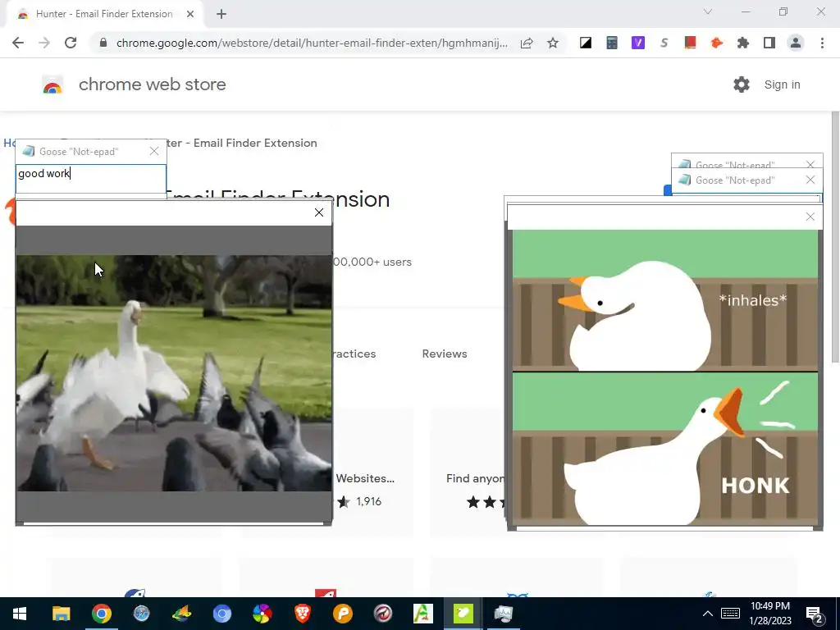This screenshot has width=840, height=630.
Task: Show hidden system tray icons
Action: [708, 614]
